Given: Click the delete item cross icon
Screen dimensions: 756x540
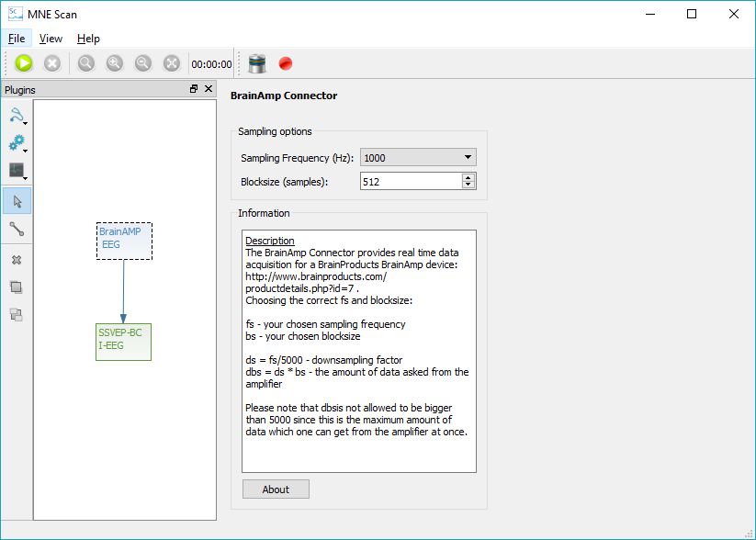Looking at the screenshot, I should click(17, 260).
